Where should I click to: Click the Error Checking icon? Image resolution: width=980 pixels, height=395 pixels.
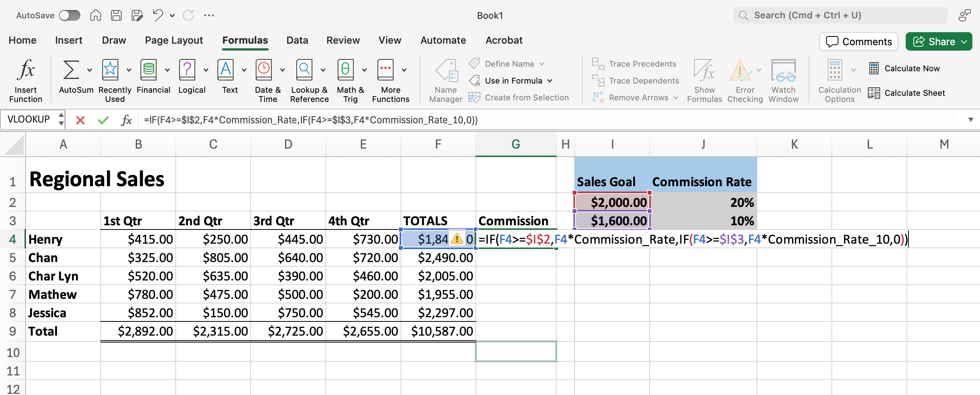click(x=740, y=70)
